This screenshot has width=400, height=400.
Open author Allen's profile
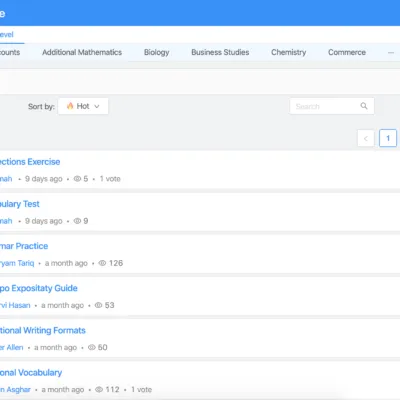(12, 347)
